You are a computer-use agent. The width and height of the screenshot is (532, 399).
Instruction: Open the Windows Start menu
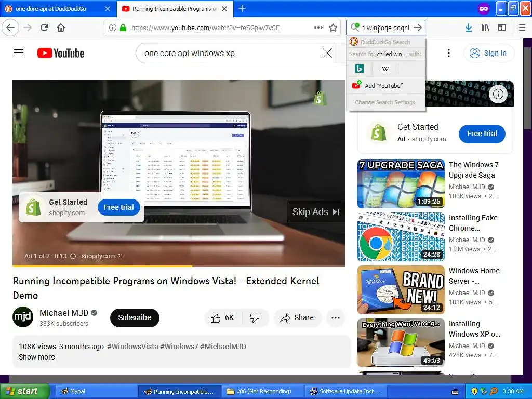coord(24,391)
